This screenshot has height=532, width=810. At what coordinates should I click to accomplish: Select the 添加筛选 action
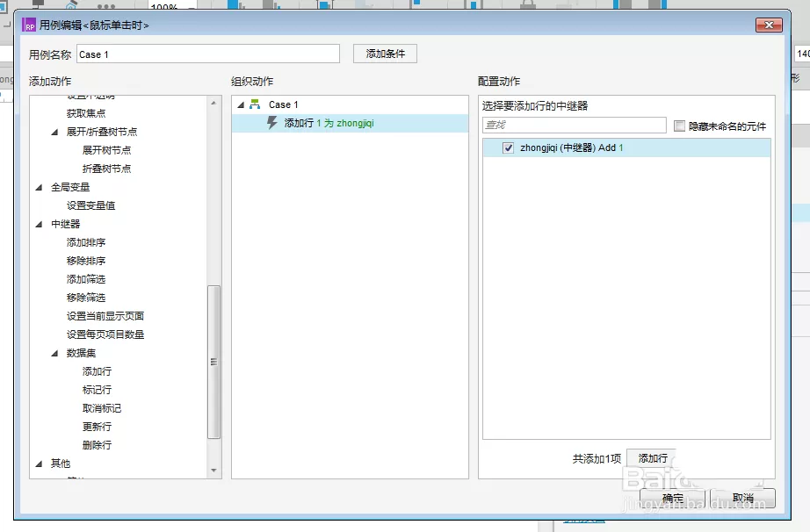[86, 279]
